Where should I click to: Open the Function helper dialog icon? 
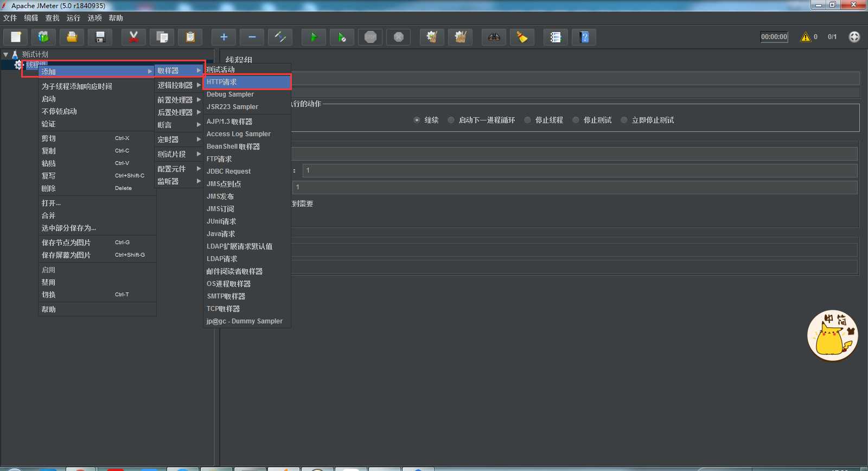(x=556, y=37)
